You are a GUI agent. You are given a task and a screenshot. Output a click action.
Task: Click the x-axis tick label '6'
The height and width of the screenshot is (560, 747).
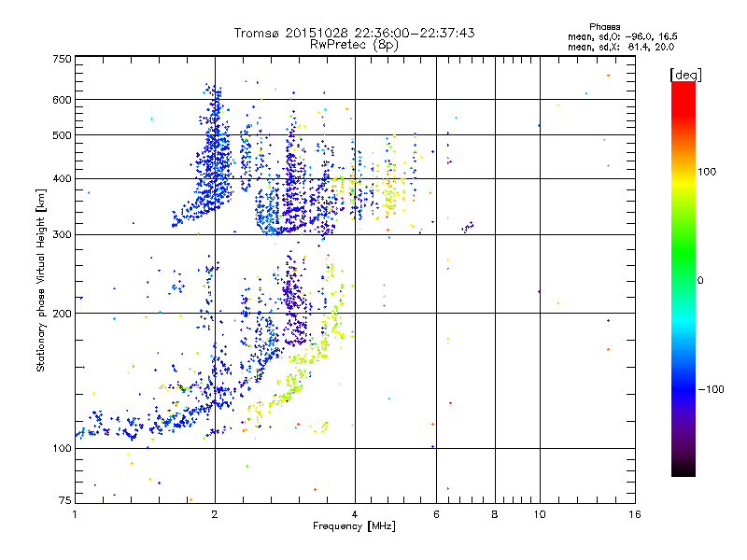pos(436,514)
